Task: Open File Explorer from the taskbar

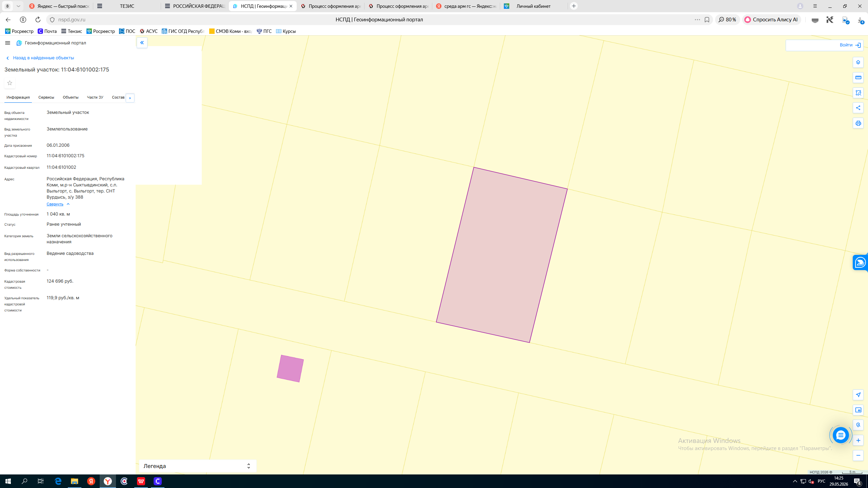Action: click(x=74, y=481)
